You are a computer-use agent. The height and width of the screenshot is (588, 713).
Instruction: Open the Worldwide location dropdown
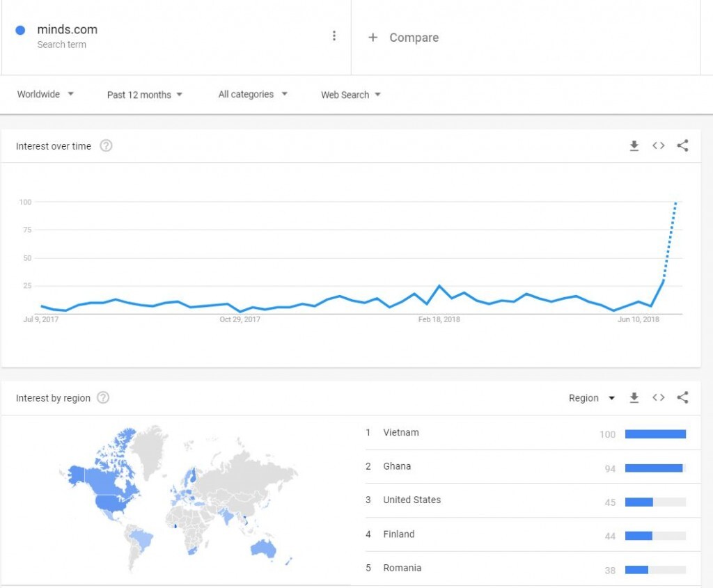(45, 95)
